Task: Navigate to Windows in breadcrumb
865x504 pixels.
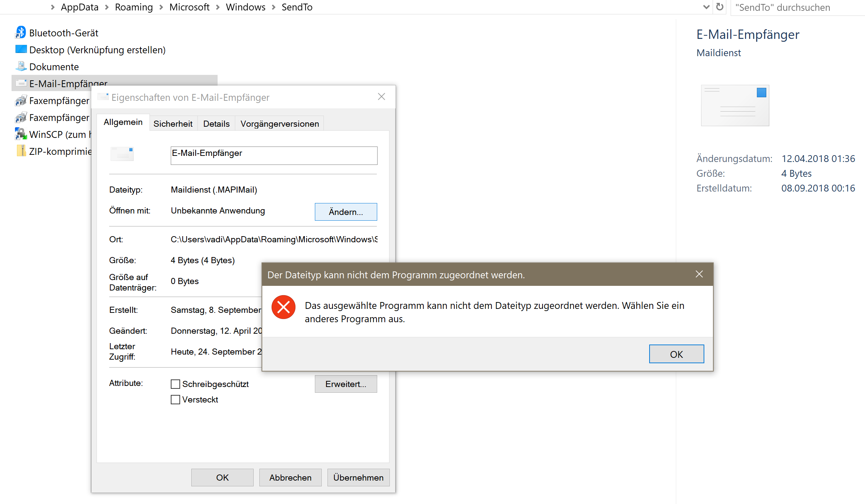Action: point(245,7)
